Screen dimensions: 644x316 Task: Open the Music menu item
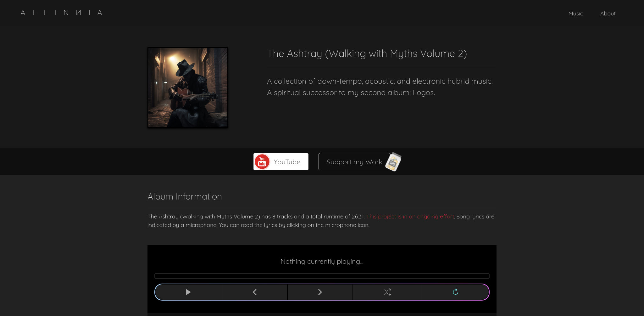click(x=575, y=14)
